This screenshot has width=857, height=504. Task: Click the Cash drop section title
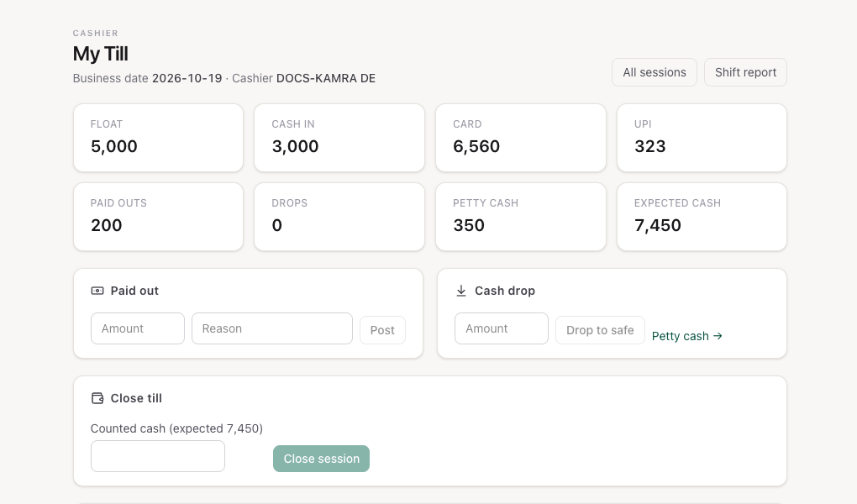[x=505, y=291]
